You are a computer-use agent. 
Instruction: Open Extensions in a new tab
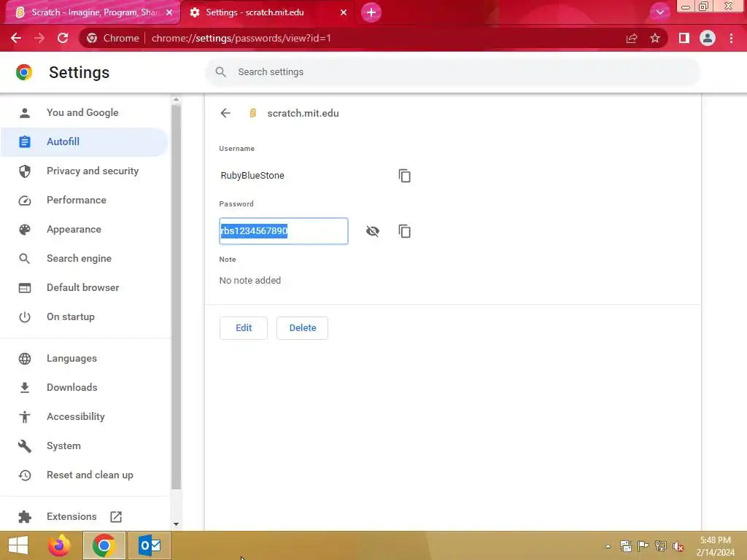point(84,517)
